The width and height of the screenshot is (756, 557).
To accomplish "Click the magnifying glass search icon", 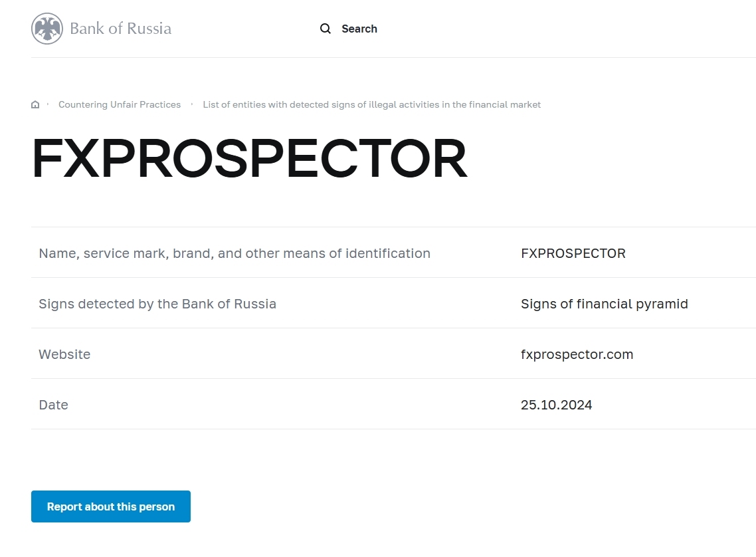I will (326, 29).
